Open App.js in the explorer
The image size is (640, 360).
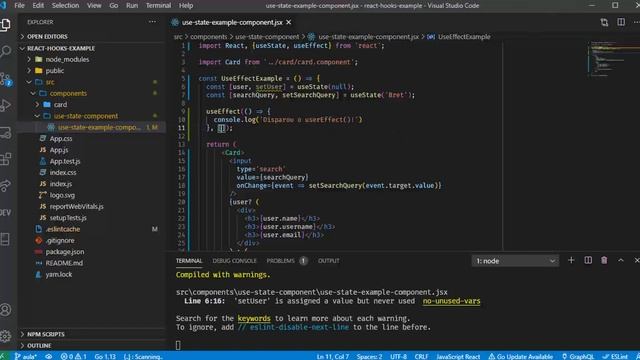pos(59,150)
